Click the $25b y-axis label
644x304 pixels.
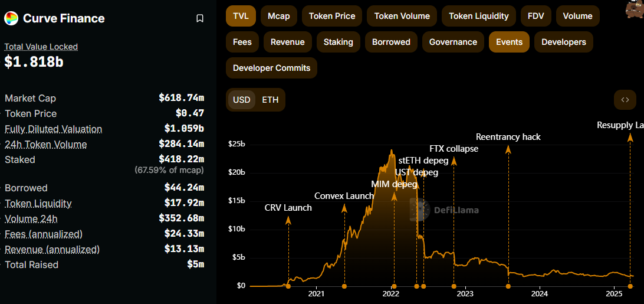tap(236, 145)
